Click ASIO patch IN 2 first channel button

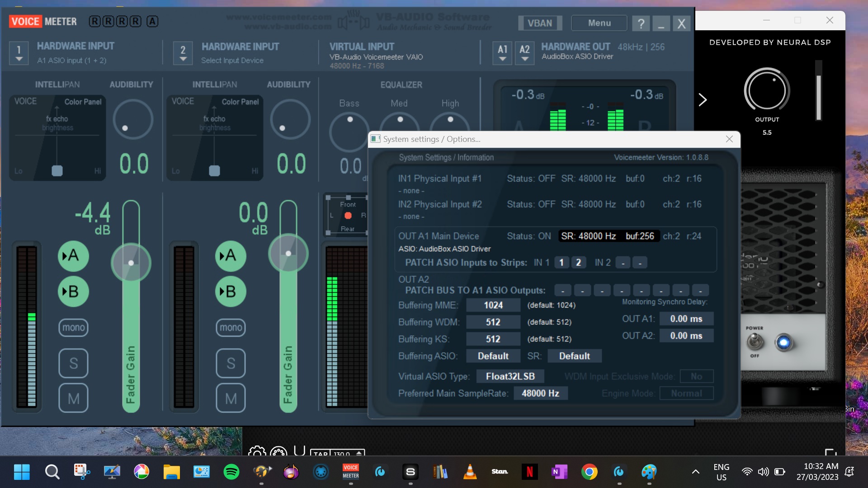pos(623,263)
